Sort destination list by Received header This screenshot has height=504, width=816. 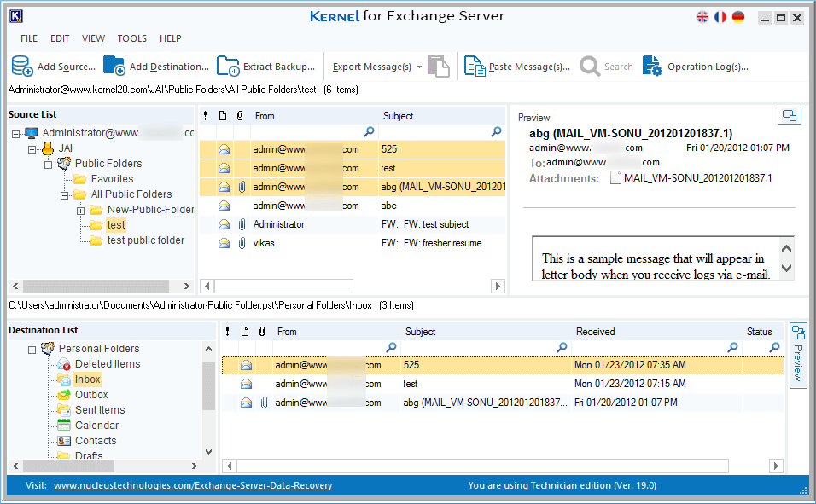pyautogui.click(x=595, y=332)
